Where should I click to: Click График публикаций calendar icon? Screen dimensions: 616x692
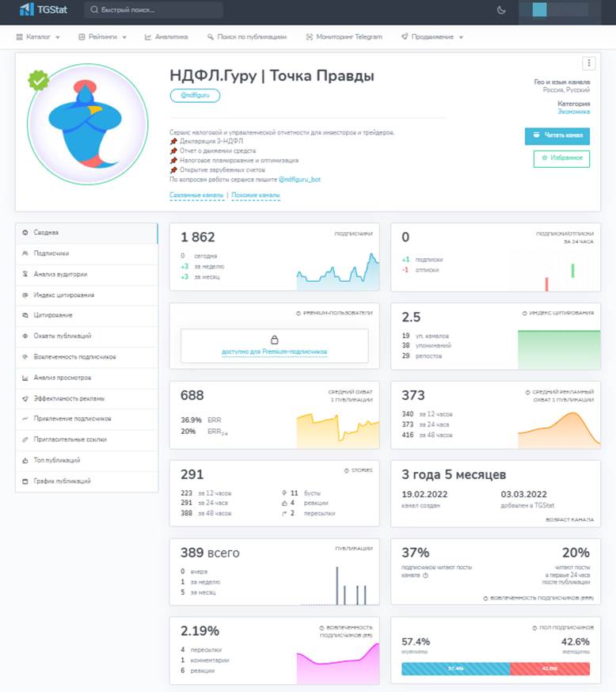click(x=25, y=481)
